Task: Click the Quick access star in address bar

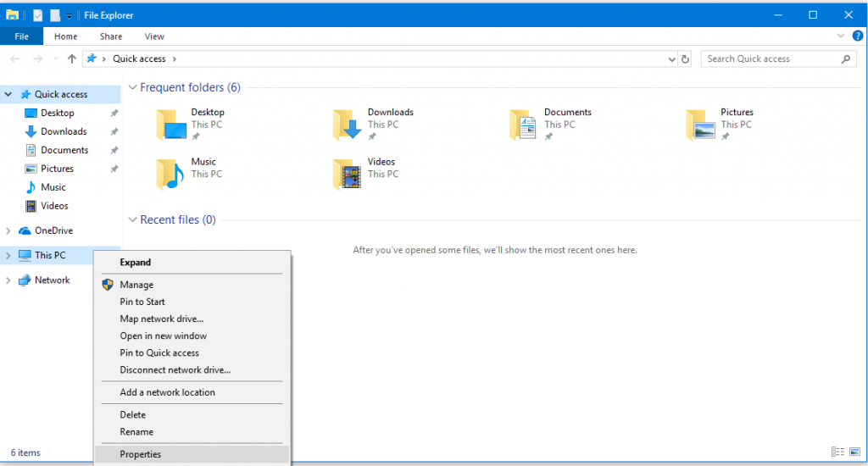Action: click(92, 58)
